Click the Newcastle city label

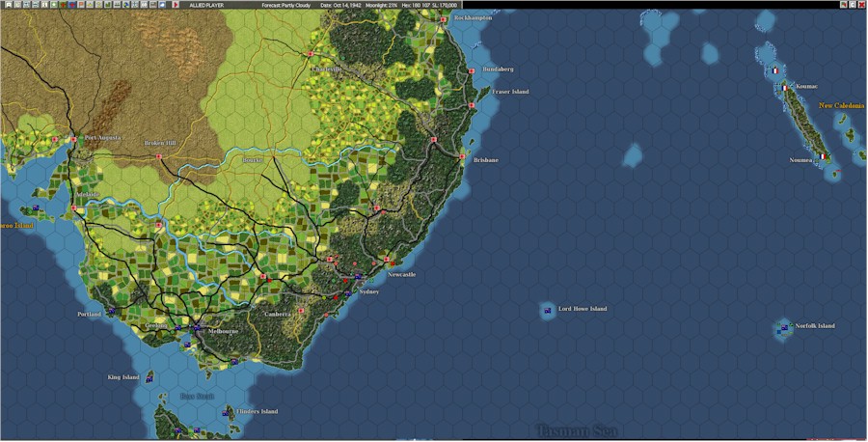click(x=401, y=275)
